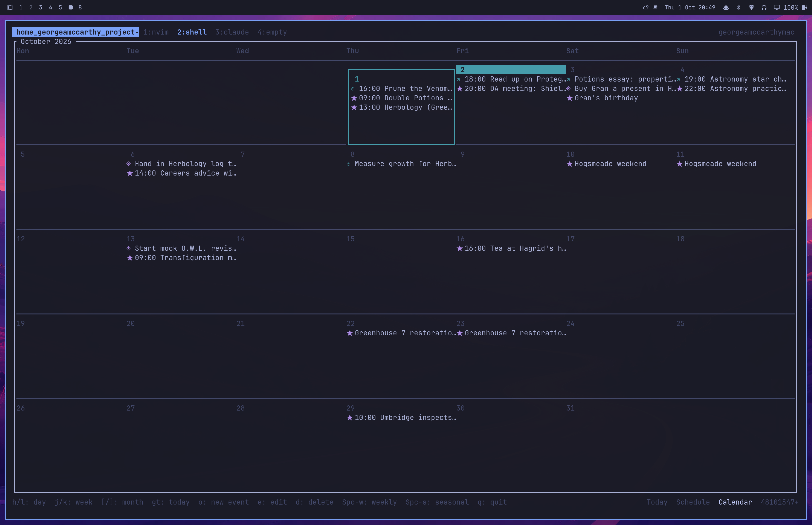Select day 15 in the calendar grid
This screenshot has width=812, height=525.
pyautogui.click(x=350, y=239)
